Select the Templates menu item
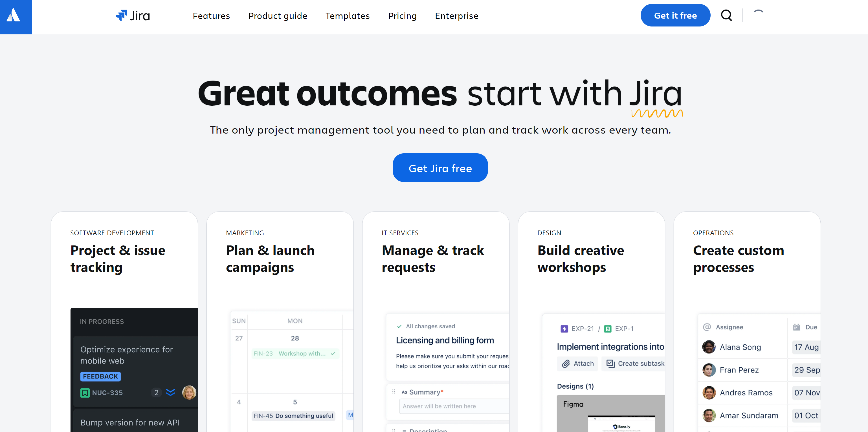Screen dimensions: 868x432 (348, 15)
